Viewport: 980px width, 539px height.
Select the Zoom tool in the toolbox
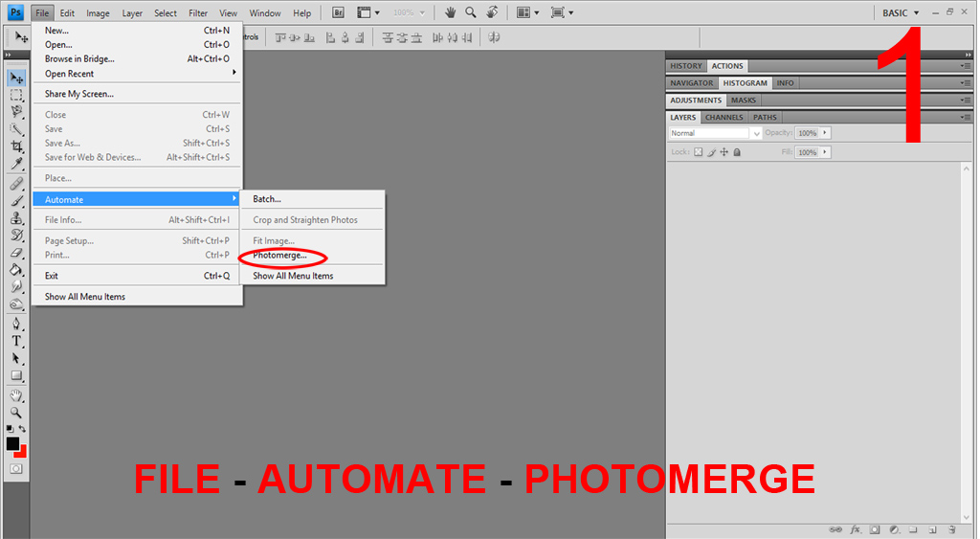click(x=16, y=413)
